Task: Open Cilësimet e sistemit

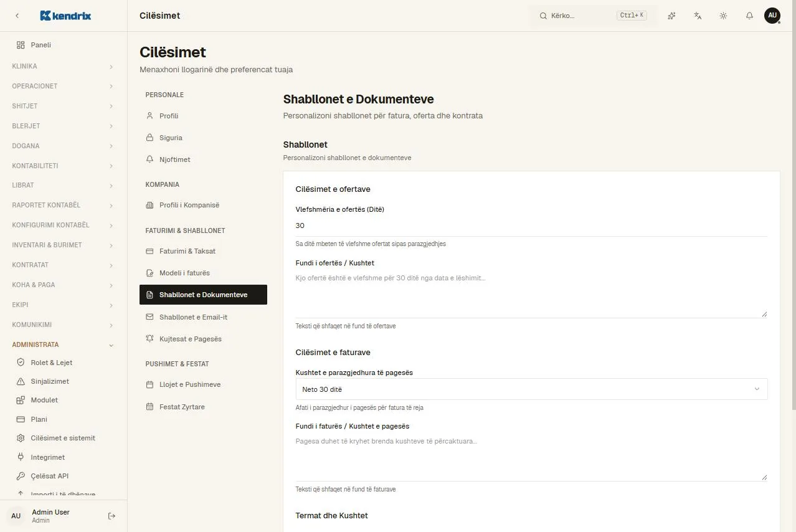Action: coord(64,438)
